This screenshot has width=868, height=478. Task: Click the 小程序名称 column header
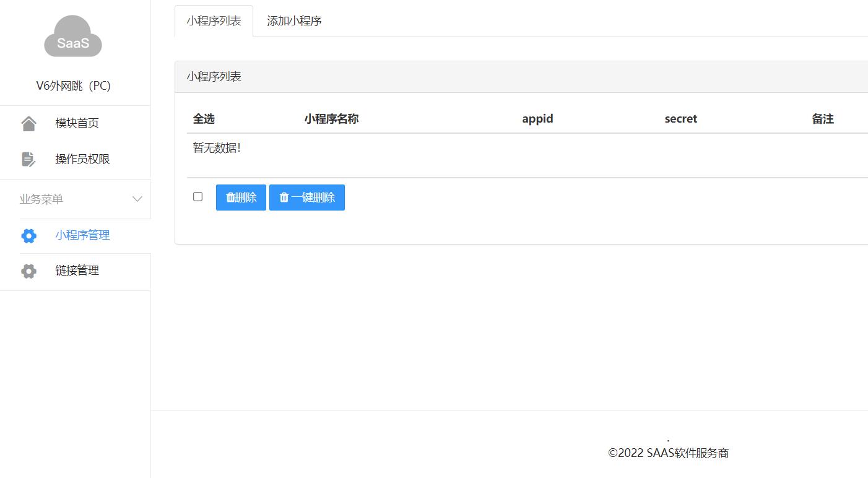point(331,119)
